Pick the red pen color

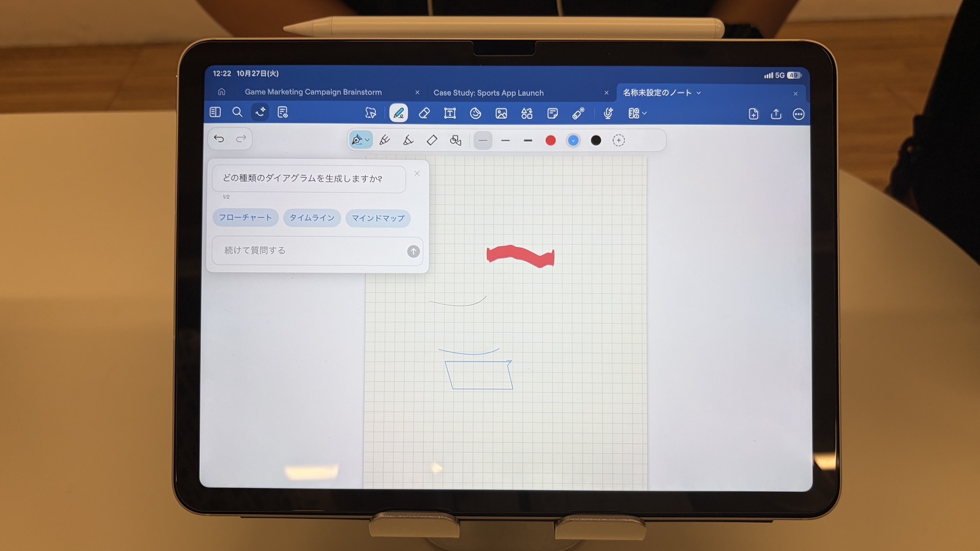click(x=550, y=141)
